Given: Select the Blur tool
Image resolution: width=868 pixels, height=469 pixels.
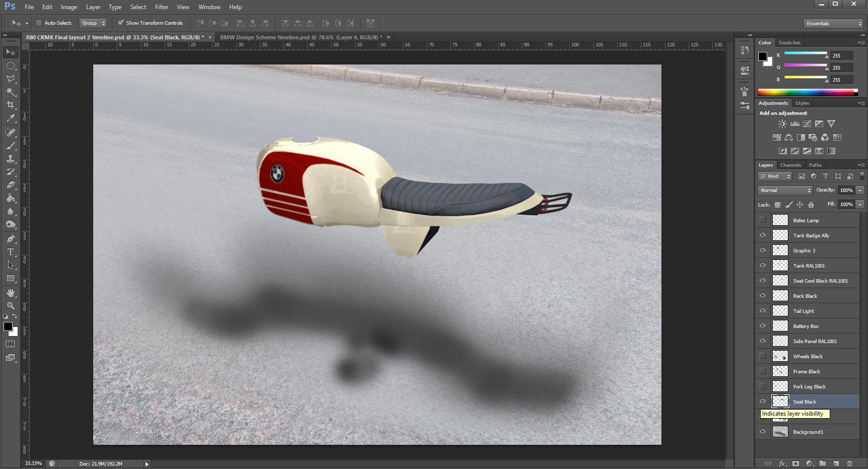Looking at the screenshot, I should point(11,211).
